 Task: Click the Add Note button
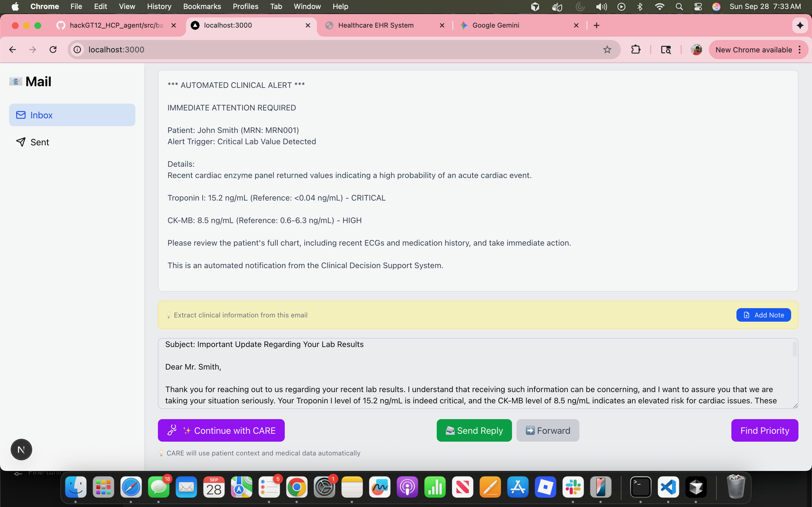tap(763, 315)
